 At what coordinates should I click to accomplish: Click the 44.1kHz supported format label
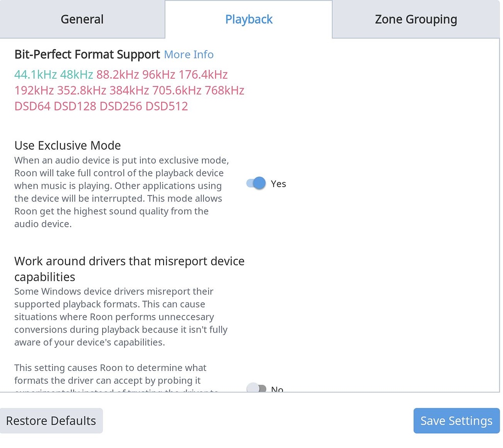click(x=35, y=75)
